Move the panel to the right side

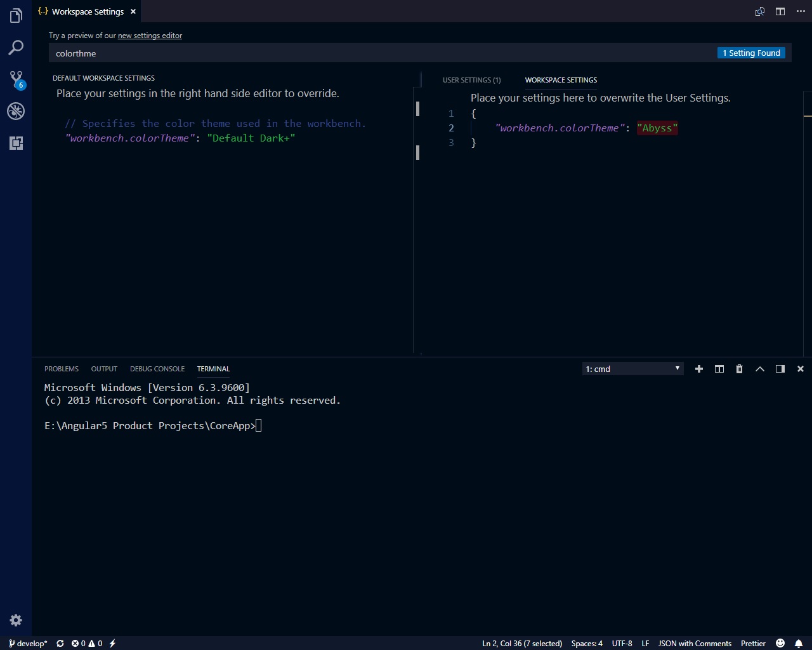coord(780,369)
